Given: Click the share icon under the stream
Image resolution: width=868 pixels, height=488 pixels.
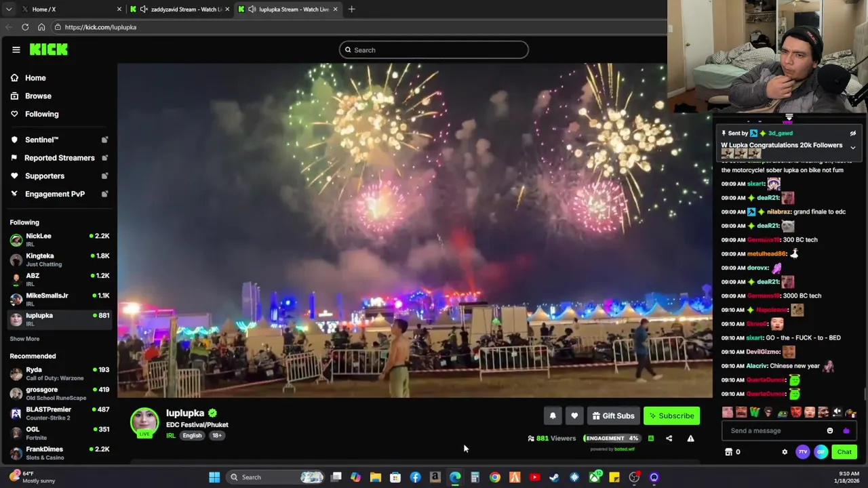Looking at the screenshot, I should 669,439.
